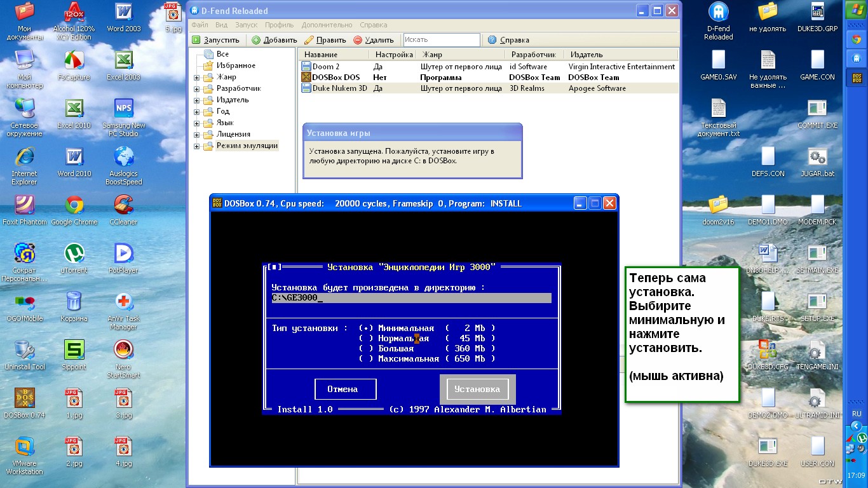868x488 pixels.
Task: Click the Справка toolbar button with help icon
Action: coord(508,40)
